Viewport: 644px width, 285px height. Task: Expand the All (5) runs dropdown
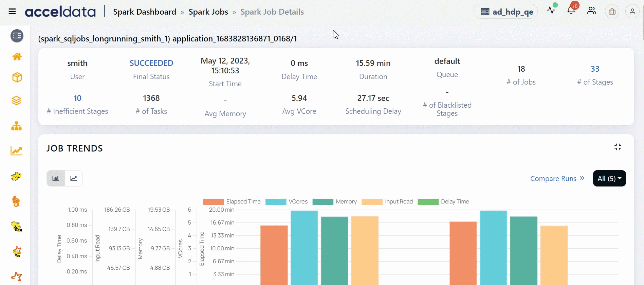pyautogui.click(x=609, y=178)
